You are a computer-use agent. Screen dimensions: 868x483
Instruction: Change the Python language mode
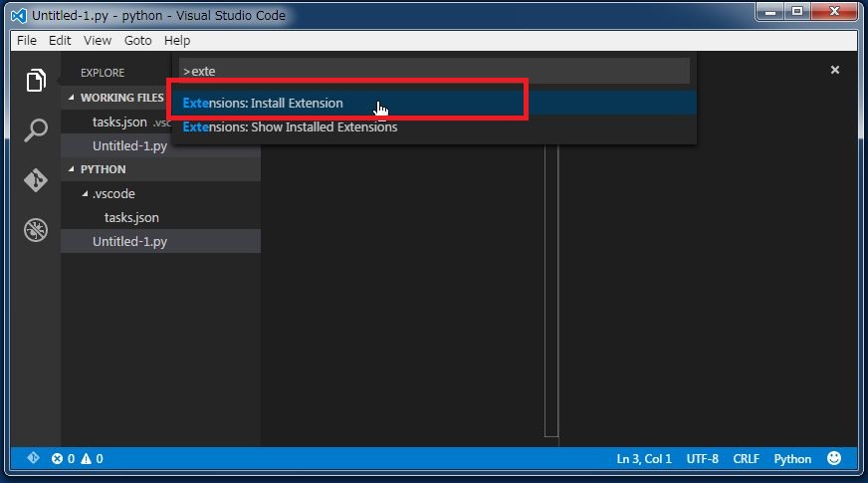pos(792,459)
